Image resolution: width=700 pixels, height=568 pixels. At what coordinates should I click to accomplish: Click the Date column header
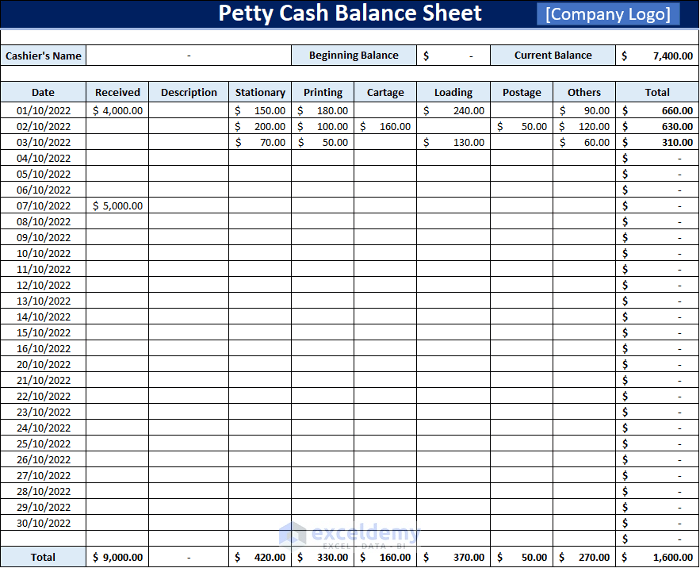(43, 93)
